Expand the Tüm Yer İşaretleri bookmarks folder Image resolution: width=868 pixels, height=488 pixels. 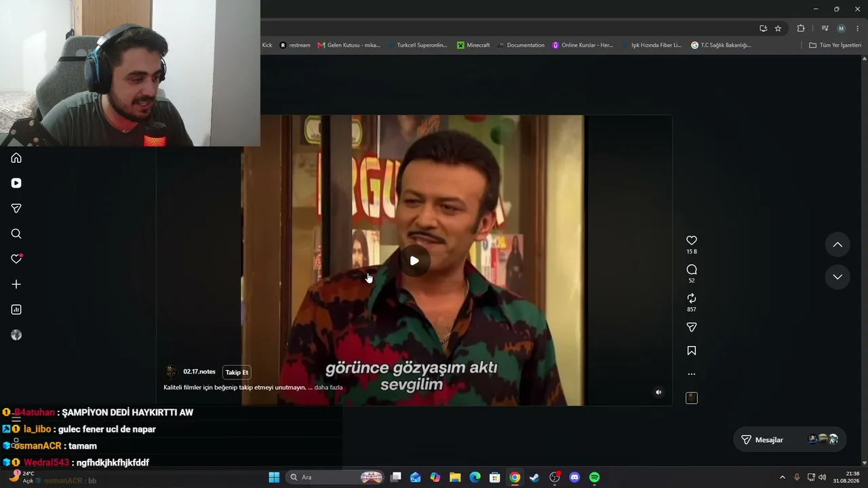coord(835,45)
